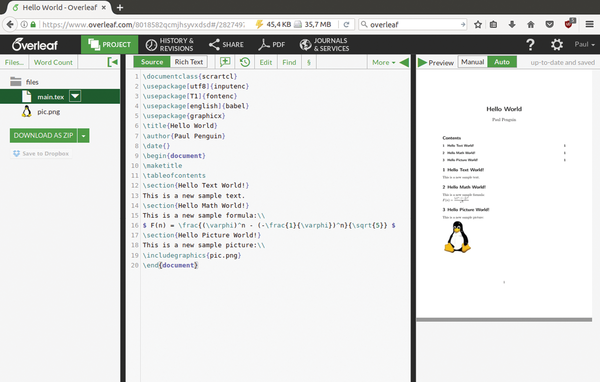Open Journals & Services
The image size is (600, 382).
(324, 44)
